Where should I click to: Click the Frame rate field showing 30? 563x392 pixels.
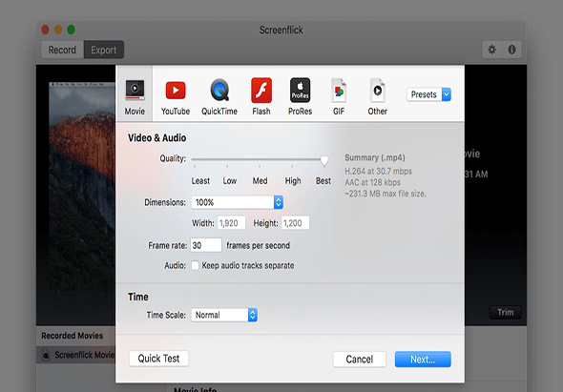click(x=206, y=245)
